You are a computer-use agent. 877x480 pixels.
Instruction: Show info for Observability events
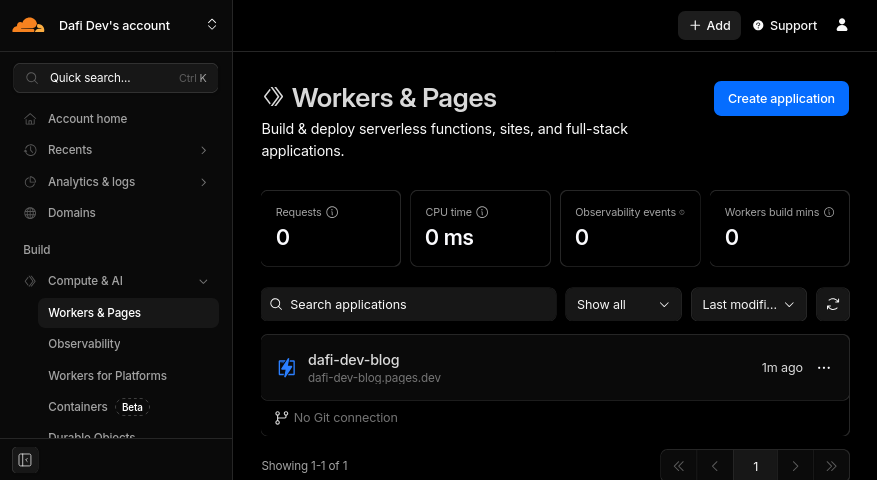tap(682, 212)
